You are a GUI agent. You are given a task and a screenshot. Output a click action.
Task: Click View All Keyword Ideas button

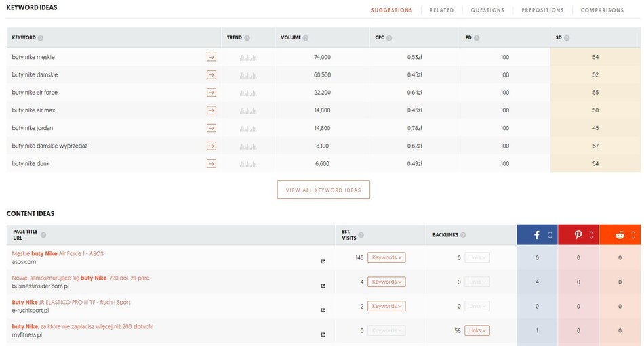point(323,190)
